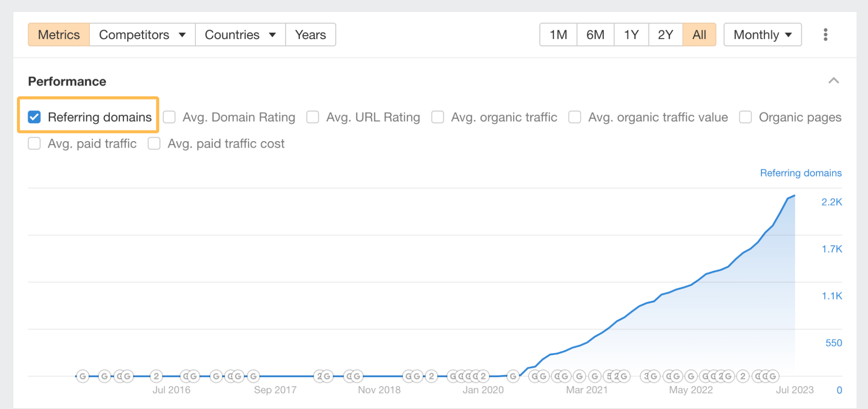This screenshot has width=868, height=409.
Task: Open the Countries dropdown
Action: click(x=240, y=34)
